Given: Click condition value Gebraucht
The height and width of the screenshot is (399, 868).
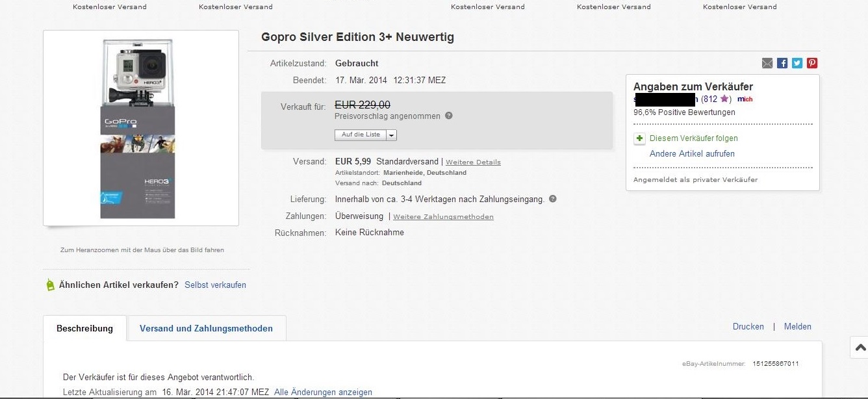Looking at the screenshot, I should coord(357,63).
